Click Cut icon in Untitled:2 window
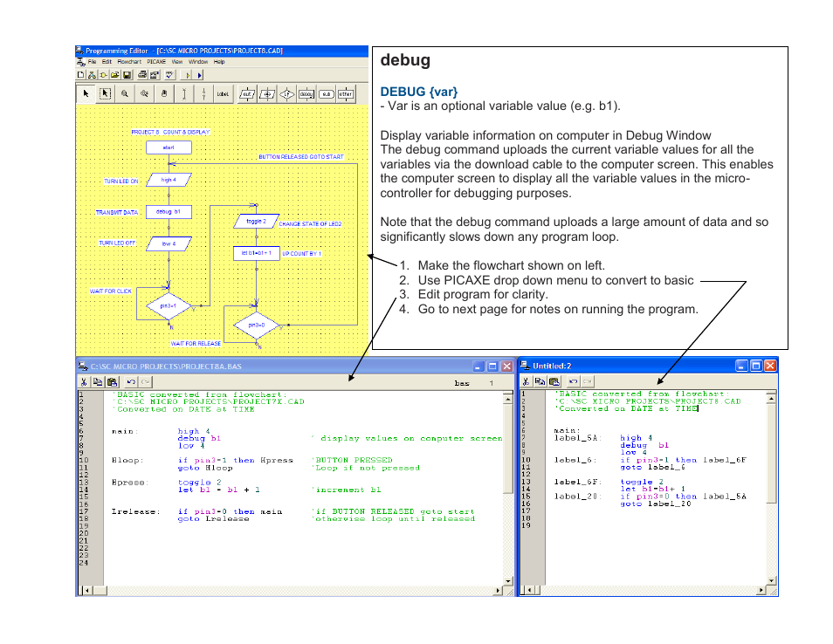Image resolution: width=833 pixels, height=644 pixels. click(x=526, y=381)
